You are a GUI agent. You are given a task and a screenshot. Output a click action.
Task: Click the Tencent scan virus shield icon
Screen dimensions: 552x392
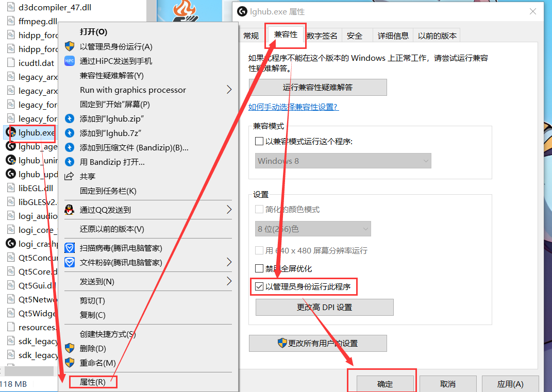(x=70, y=248)
